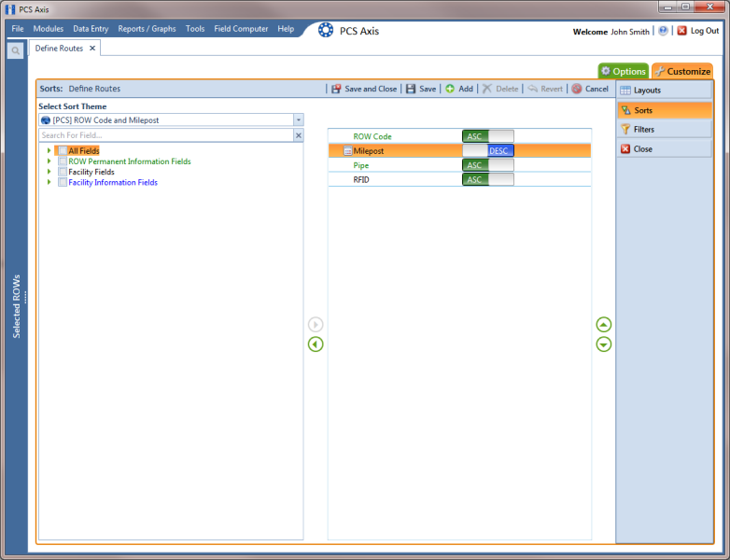Viewport: 730px width, 560px height.
Task: Open the Tools menu
Action: [194, 29]
